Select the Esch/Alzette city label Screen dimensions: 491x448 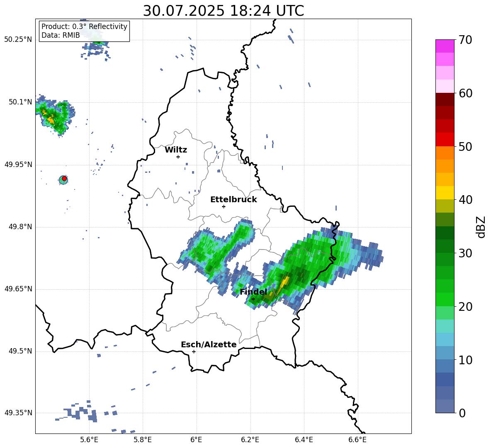coord(209,344)
